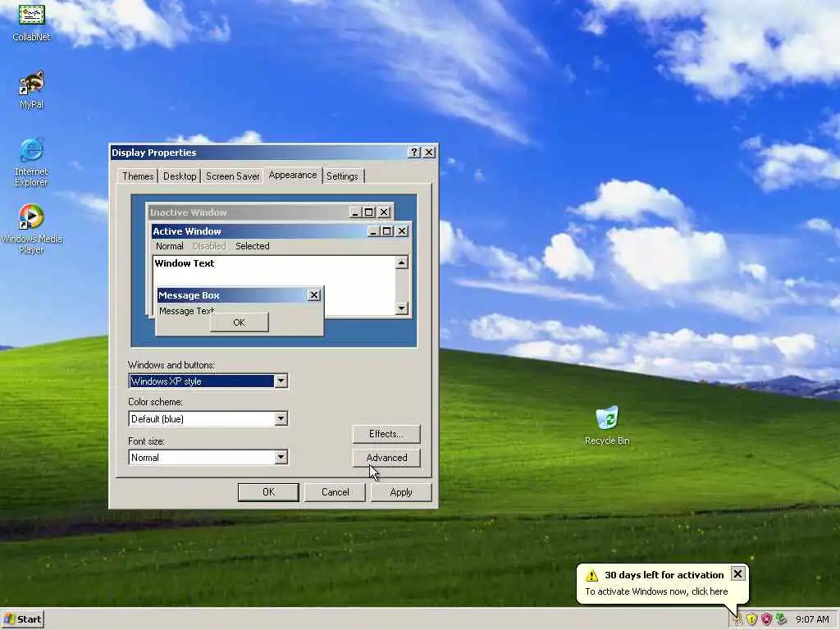This screenshot has height=630, width=840.
Task: Click the system clock showing 9:07 AM
Action: click(812, 619)
